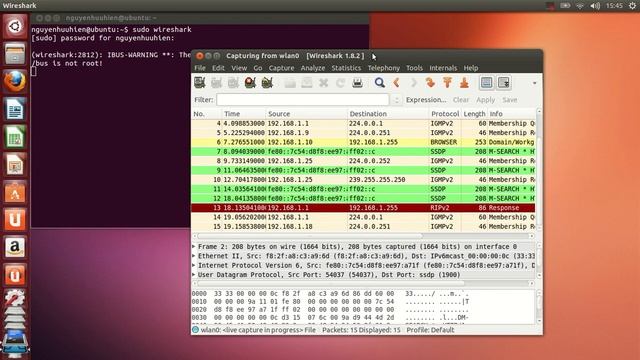Open the Capture menu
The height and width of the screenshot is (360, 640).
click(x=281, y=68)
